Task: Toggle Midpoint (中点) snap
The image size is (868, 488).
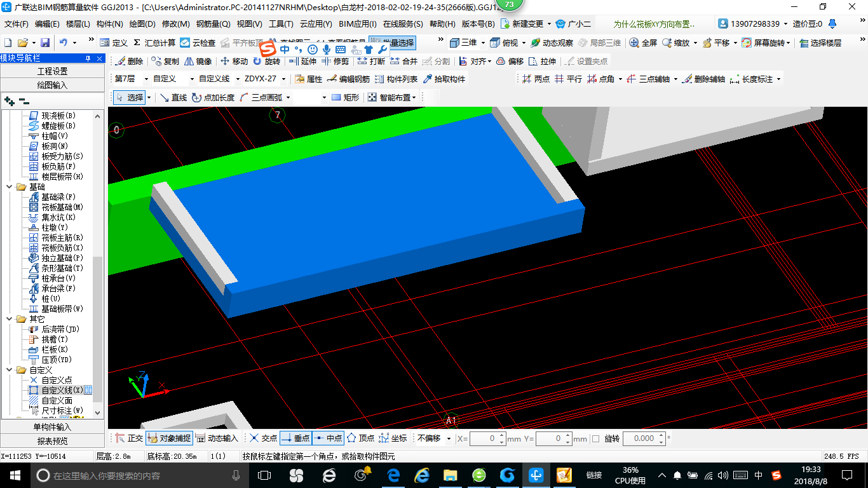Action: tap(328, 438)
